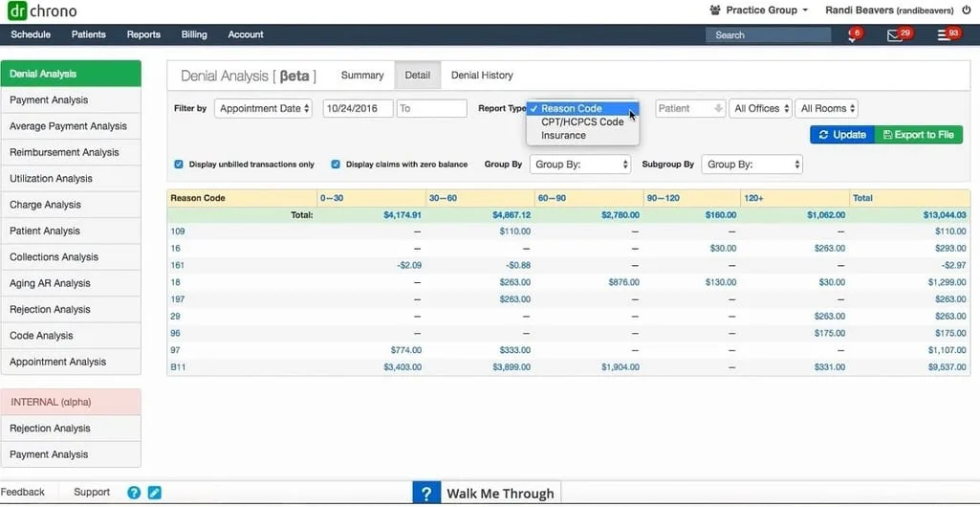Open the All Offices dropdown
This screenshot has height=507, width=980.
tap(761, 108)
